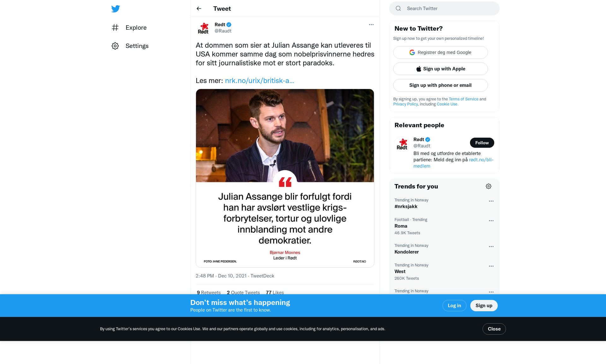Follow the Rødt account
The width and height of the screenshot is (606, 364).
pyautogui.click(x=482, y=143)
